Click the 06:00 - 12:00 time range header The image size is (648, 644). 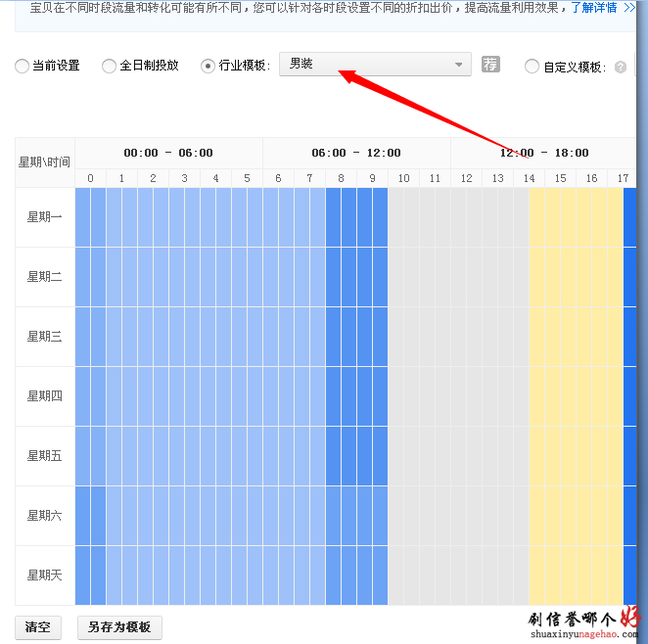pyautogui.click(x=356, y=153)
